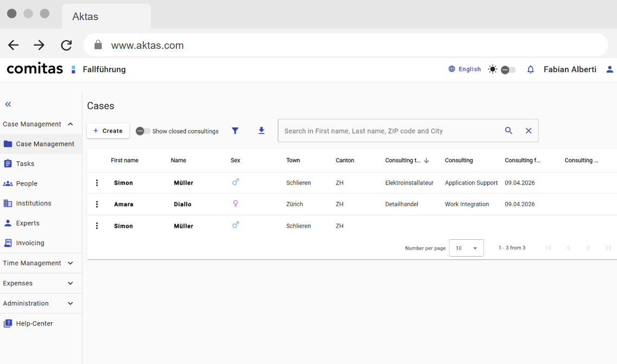
Task: Collapse sidebar with double chevron icon
Action: click(8, 104)
